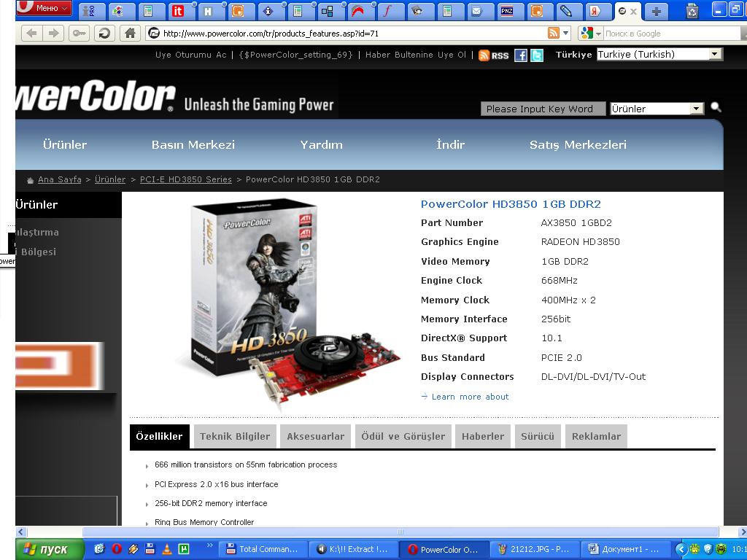
Task: Click the Ana Sayfa breadcrumb link
Action: click(60, 179)
